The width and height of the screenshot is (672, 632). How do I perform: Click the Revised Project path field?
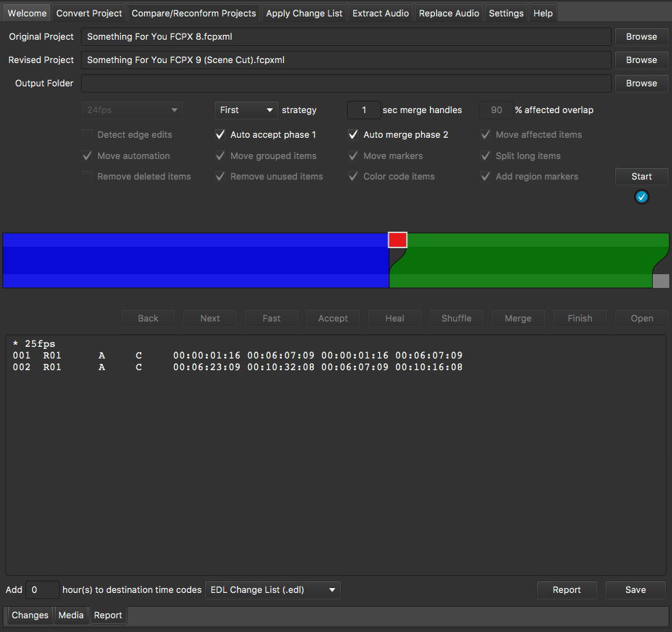[346, 60]
